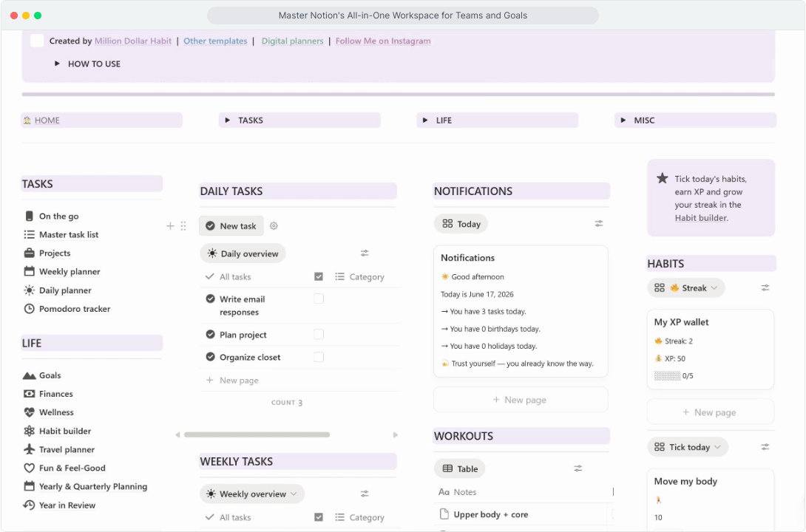Tick the checkbox for Write email responses
This screenshot has height=532, width=806.
(x=319, y=299)
